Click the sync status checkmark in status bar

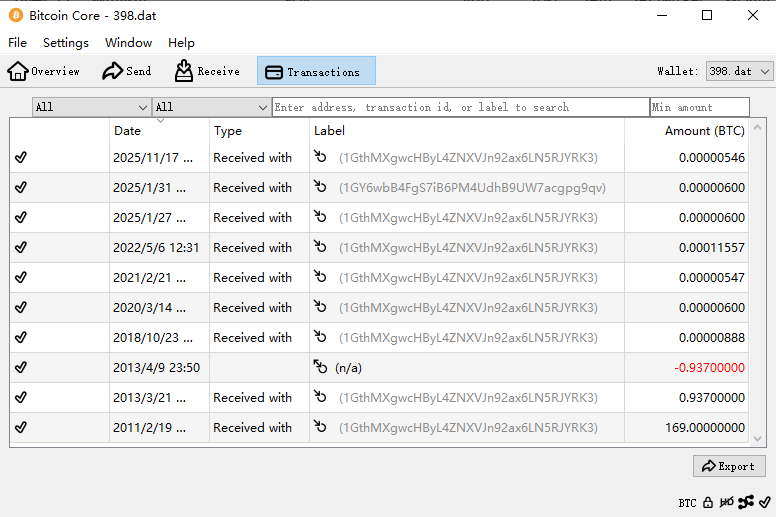[765, 503]
